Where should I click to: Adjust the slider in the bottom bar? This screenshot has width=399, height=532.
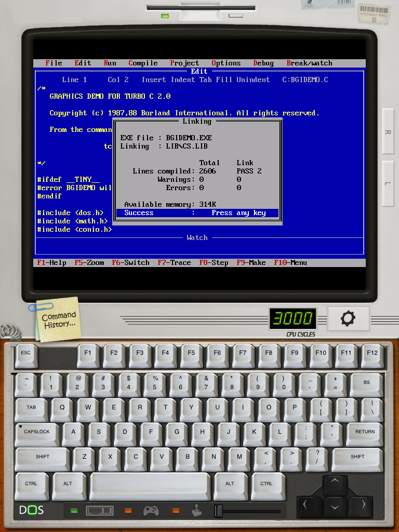(x=219, y=511)
